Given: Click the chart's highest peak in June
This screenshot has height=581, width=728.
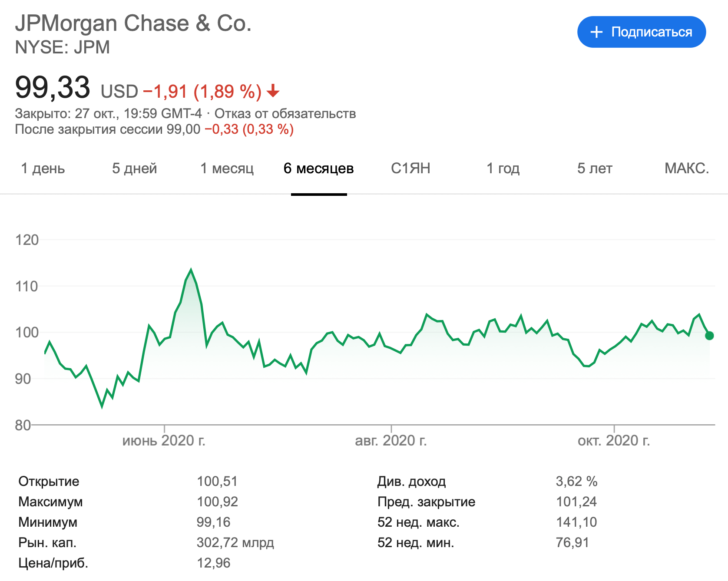Looking at the screenshot, I should (191, 270).
